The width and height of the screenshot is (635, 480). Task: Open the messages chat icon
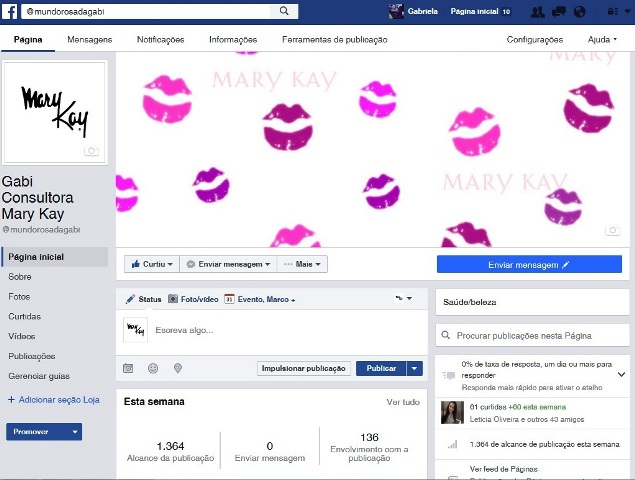pos(560,12)
